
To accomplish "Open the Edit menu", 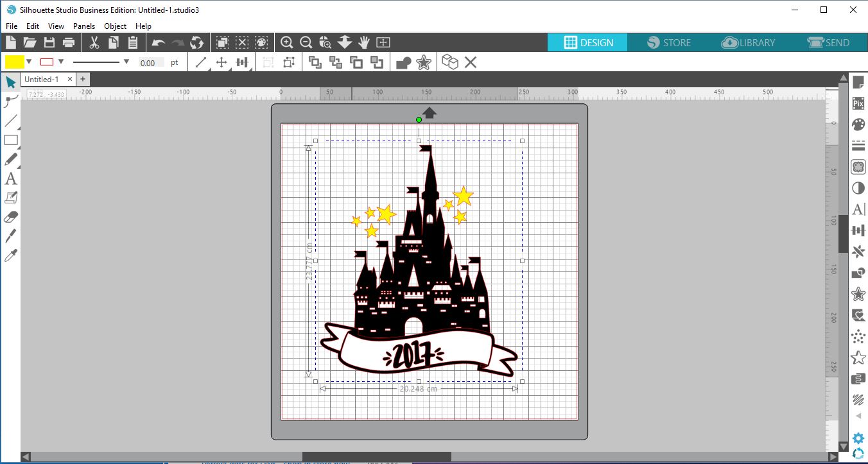I will pyautogui.click(x=33, y=26).
